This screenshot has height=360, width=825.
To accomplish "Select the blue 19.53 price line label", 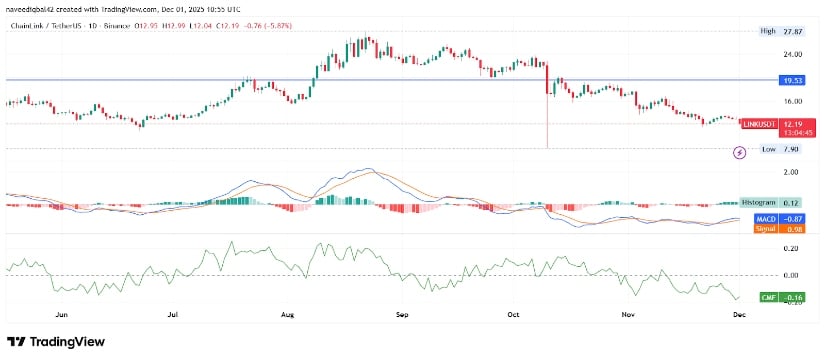I will point(791,81).
